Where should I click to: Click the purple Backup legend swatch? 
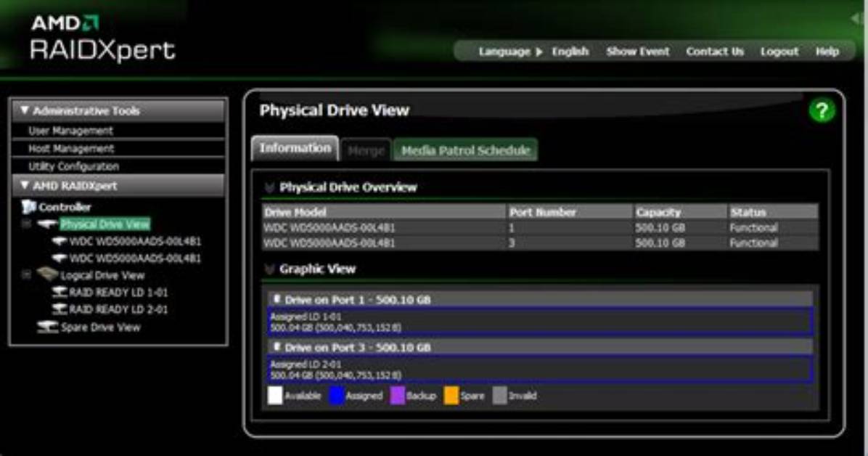coord(398,396)
